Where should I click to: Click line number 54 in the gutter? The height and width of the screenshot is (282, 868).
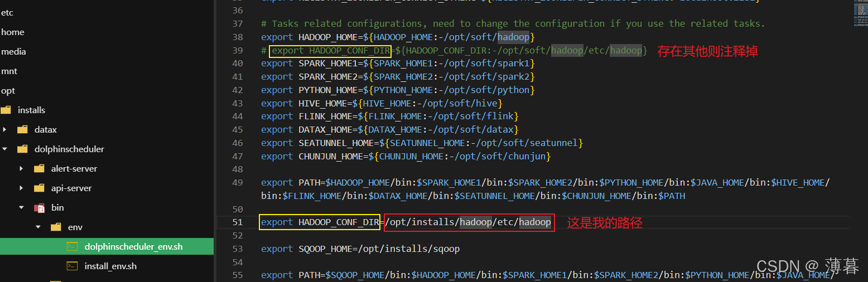tap(238, 262)
